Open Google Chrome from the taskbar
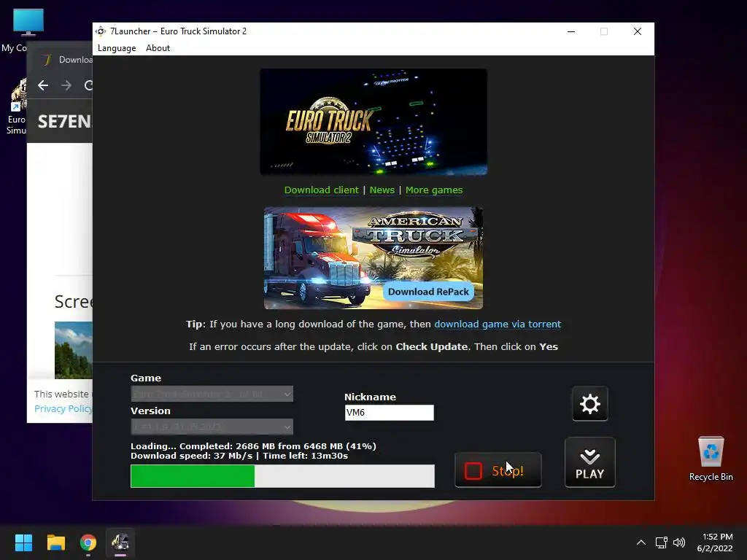The width and height of the screenshot is (747, 560). point(88,542)
